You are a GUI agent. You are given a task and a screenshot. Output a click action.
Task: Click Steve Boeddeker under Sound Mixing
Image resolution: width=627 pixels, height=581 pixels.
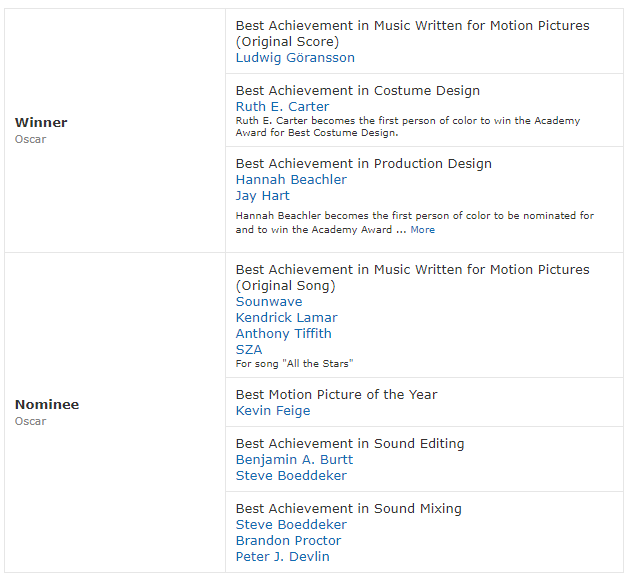(x=291, y=525)
